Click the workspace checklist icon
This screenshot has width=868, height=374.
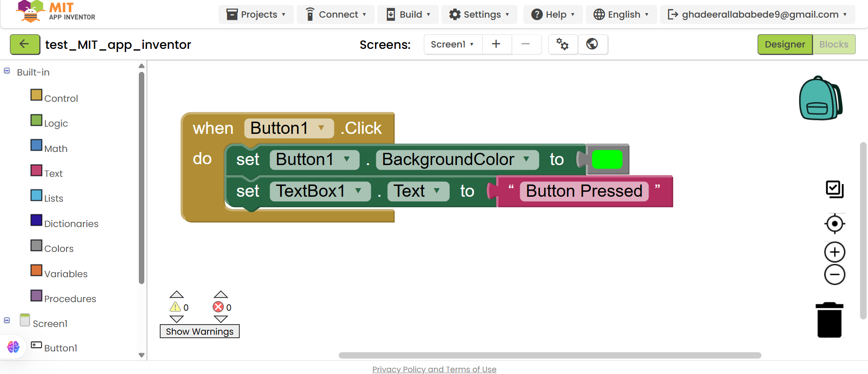point(835,189)
